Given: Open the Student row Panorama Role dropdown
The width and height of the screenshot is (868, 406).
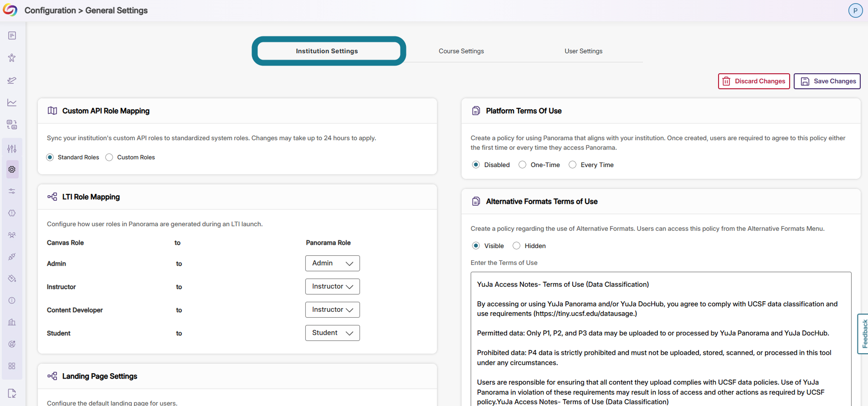Looking at the screenshot, I should pos(333,333).
